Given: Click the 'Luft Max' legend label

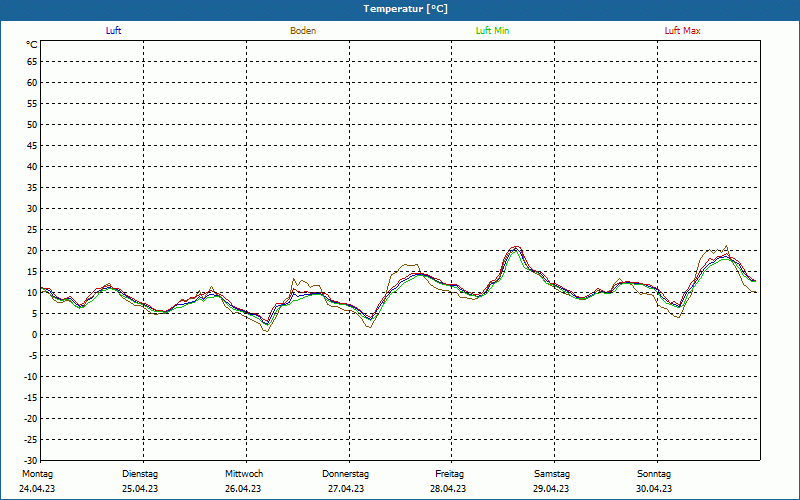Looking at the screenshot, I should [682, 31].
